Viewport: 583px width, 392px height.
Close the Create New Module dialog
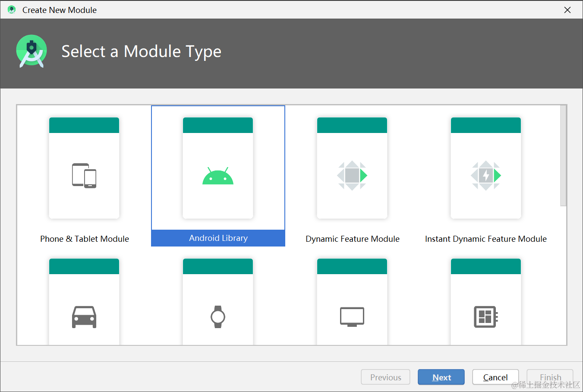[x=567, y=10]
